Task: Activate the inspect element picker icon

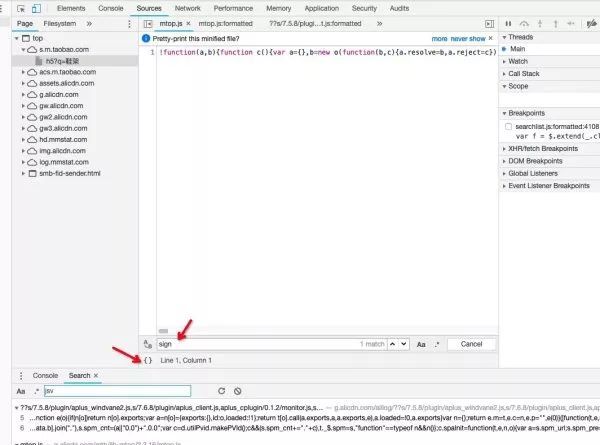Action: pos(21,8)
